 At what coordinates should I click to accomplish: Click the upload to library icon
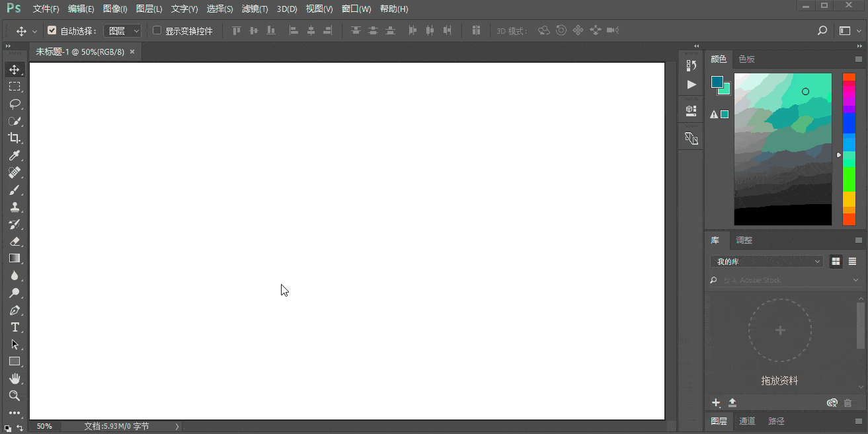[732, 402]
